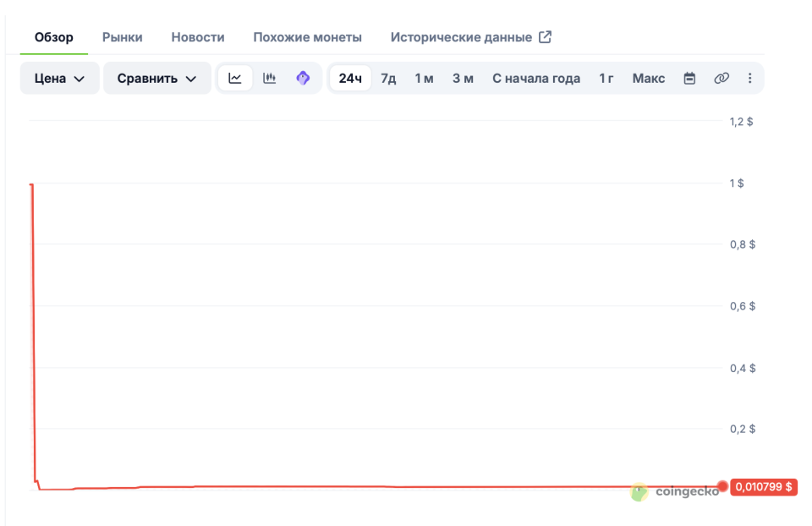The width and height of the screenshot is (812, 526).
Task: Select the 7д time range
Action: (x=388, y=78)
